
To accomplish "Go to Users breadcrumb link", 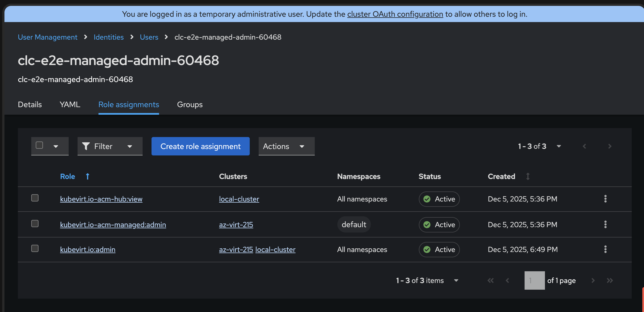I will (149, 37).
